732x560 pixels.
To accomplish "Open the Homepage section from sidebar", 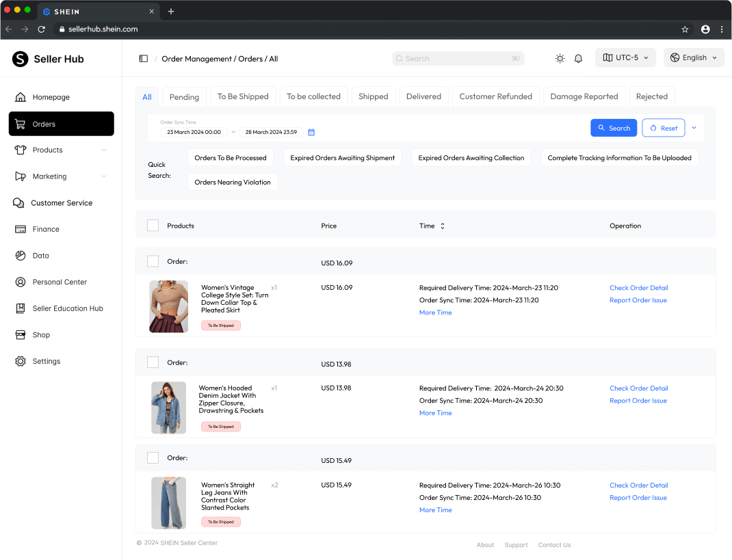I will pyautogui.click(x=50, y=97).
